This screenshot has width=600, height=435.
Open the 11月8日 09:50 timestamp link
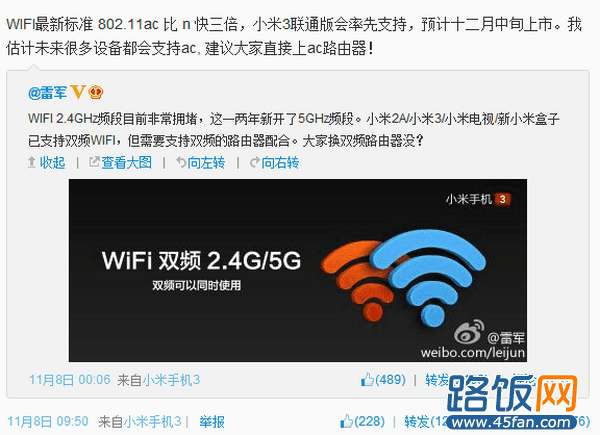coord(48,422)
